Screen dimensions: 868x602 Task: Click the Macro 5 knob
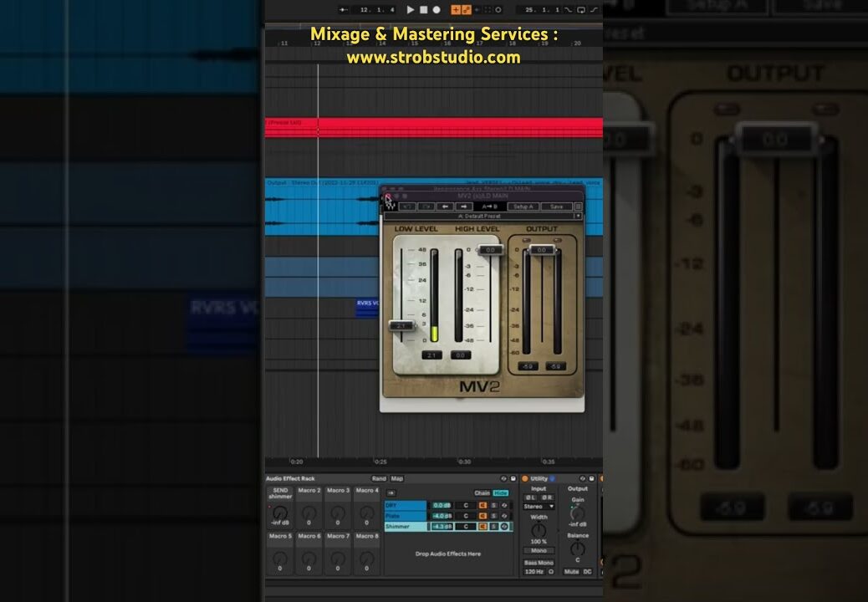pos(280,558)
